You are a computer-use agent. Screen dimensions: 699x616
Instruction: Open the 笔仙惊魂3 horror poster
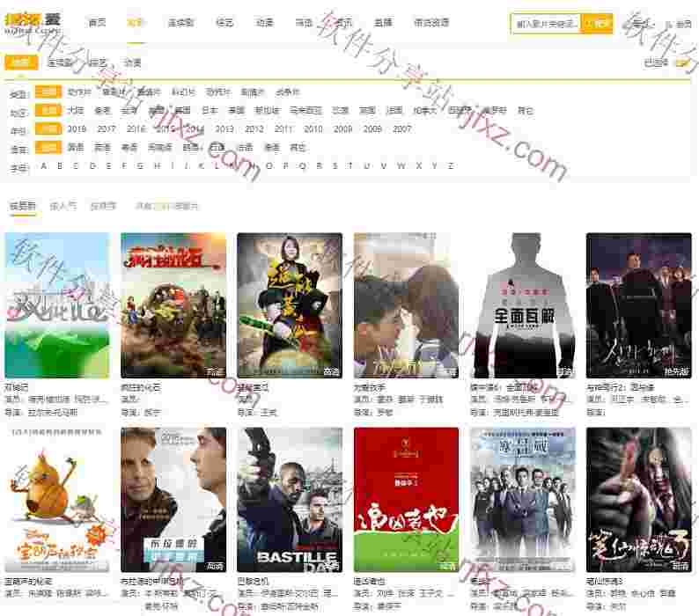pyautogui.click(x=639, y=500)
